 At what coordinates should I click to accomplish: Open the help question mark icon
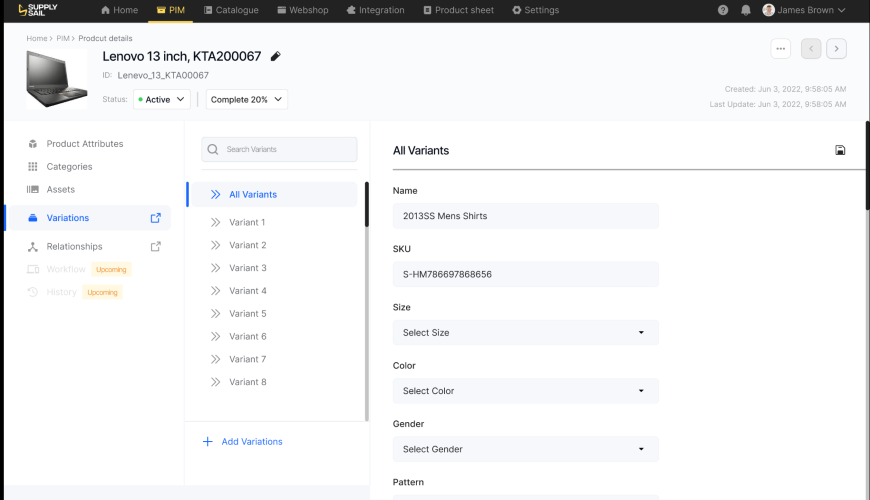(x=722, y=10)
